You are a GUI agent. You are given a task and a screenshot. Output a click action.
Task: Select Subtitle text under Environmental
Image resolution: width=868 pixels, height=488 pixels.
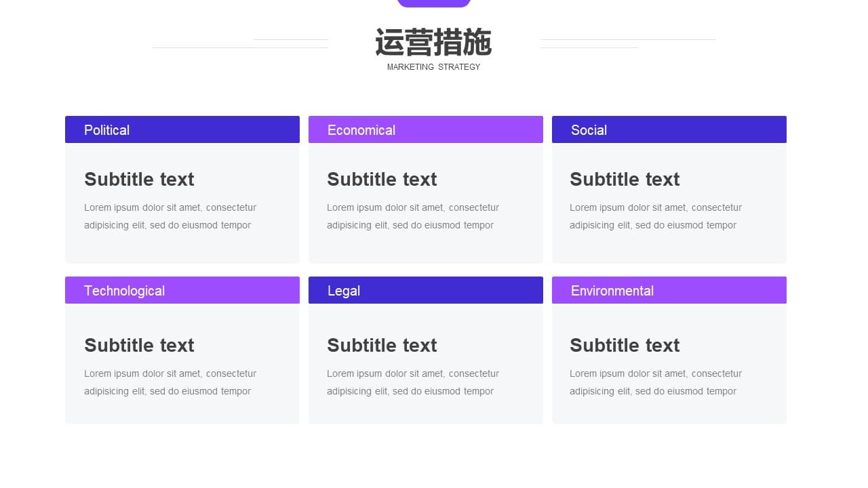(625, 346)
